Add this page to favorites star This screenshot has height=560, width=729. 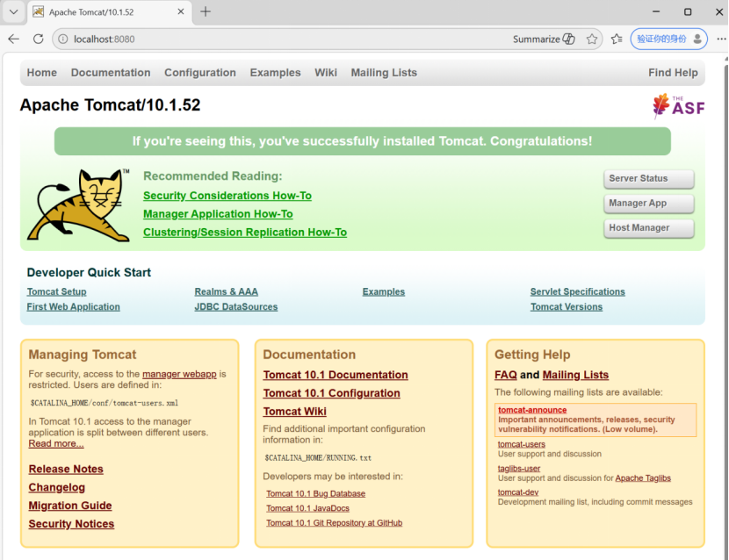591,39
